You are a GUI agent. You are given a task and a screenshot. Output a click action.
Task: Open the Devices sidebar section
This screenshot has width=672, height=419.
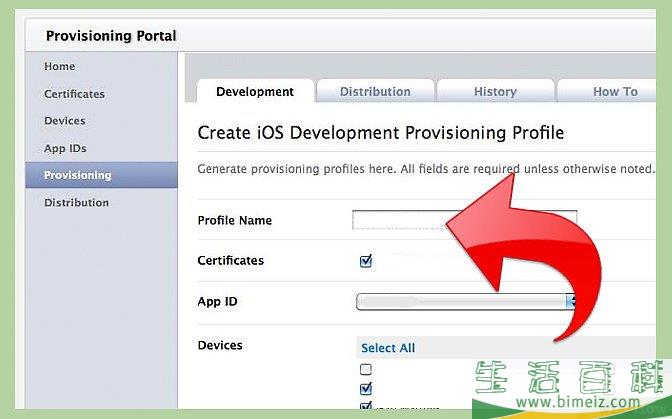pyautogui.click(x=65, y=121)
